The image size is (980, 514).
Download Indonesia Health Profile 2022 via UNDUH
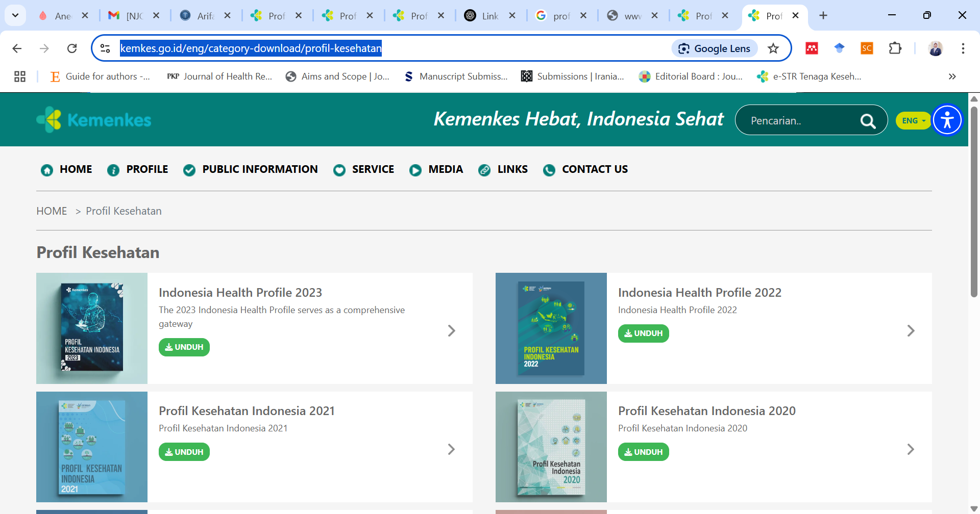643,333
